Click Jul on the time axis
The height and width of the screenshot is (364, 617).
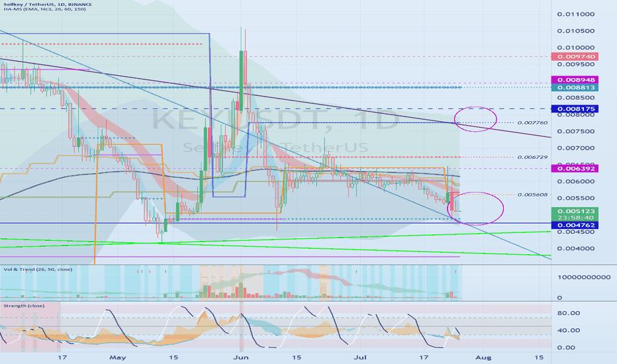point(360,357)
